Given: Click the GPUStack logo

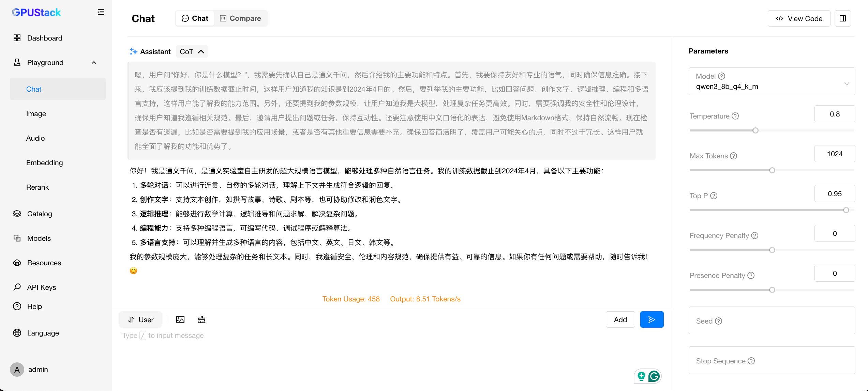Looking at the screenshot, I should coord(36,13).
